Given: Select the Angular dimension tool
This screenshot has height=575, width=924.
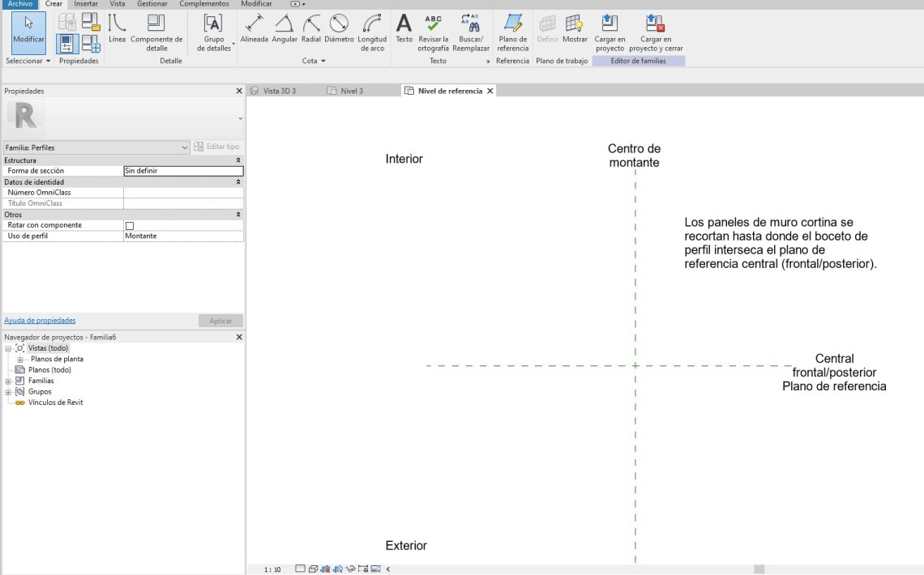Looking at the screenshot, I should 284,29.
